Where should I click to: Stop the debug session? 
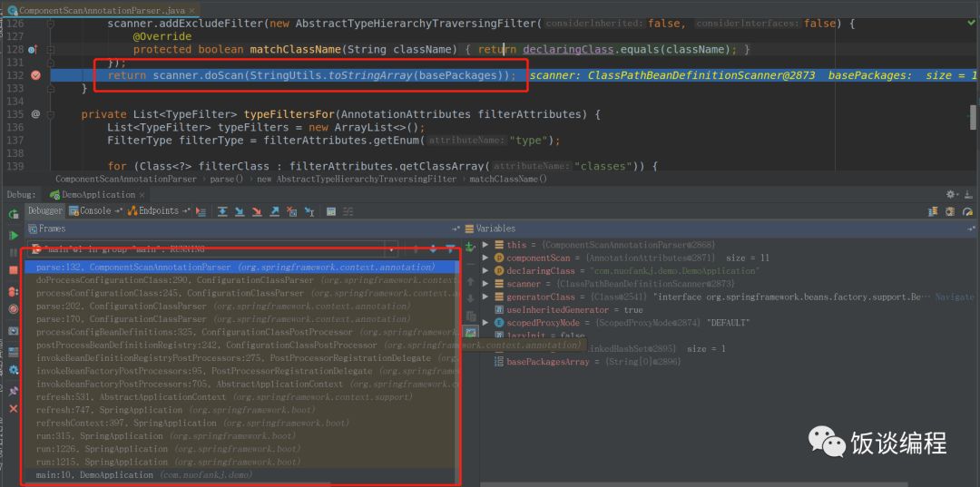(x=13, y=270)
